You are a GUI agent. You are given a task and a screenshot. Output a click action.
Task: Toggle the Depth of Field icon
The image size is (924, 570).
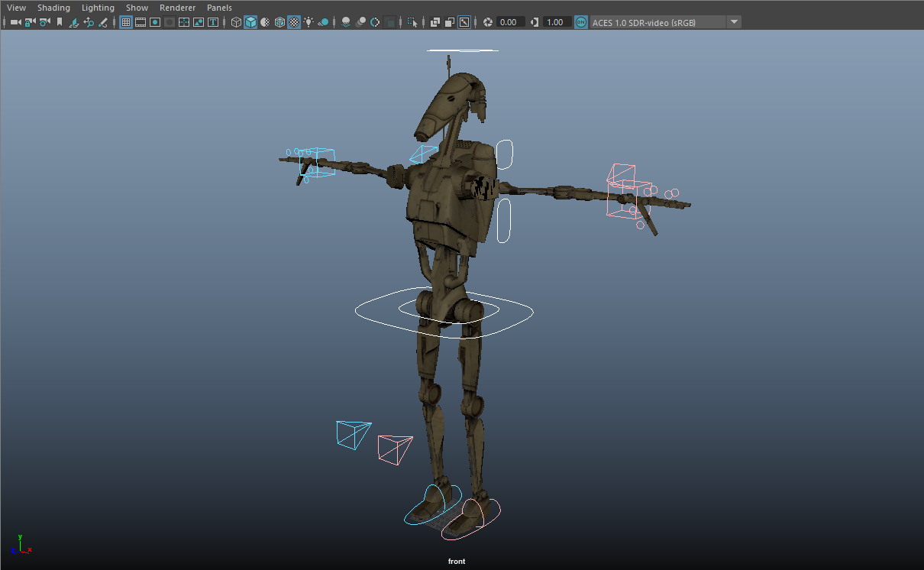coord(389,22)
